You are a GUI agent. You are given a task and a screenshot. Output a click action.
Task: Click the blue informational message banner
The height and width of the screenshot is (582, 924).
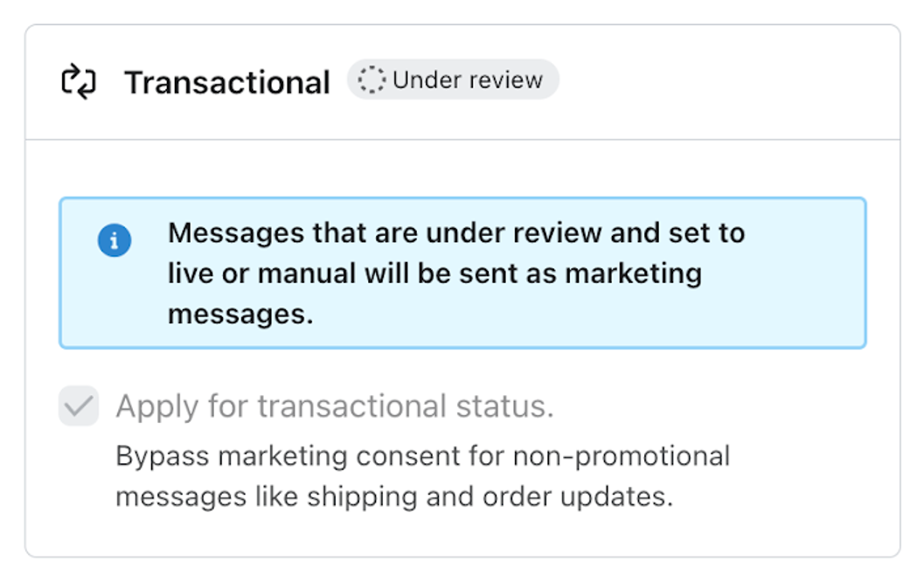(x=462, y=272)
